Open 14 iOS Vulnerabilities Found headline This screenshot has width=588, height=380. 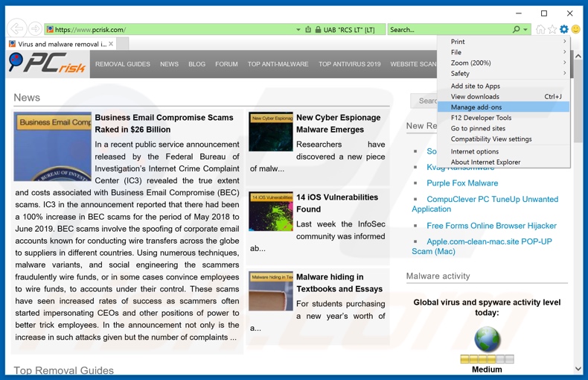337,203
